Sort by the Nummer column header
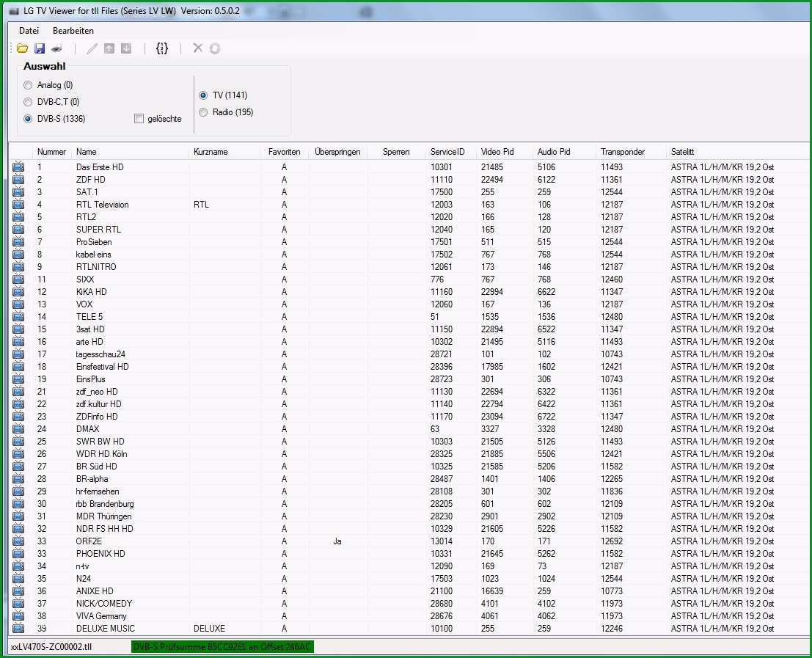The image size is (812, 658). (51, 152)
